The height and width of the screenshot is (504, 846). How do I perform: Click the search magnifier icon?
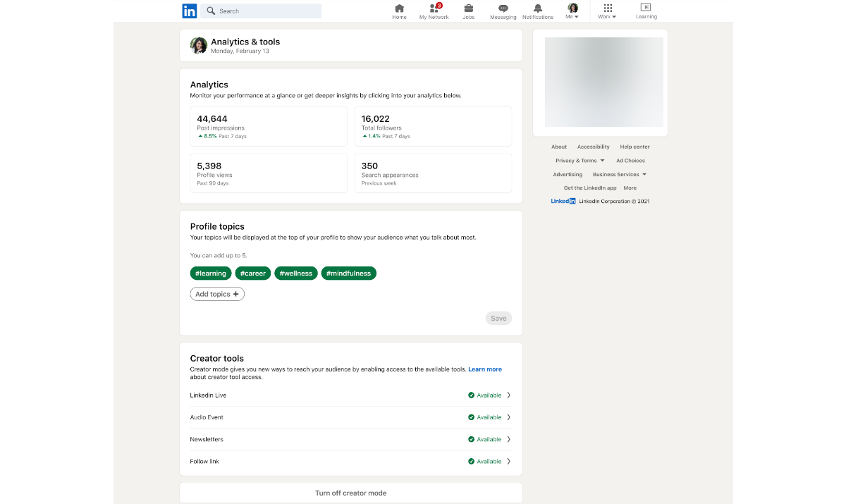pyautogui.click(x=210, y=11)
